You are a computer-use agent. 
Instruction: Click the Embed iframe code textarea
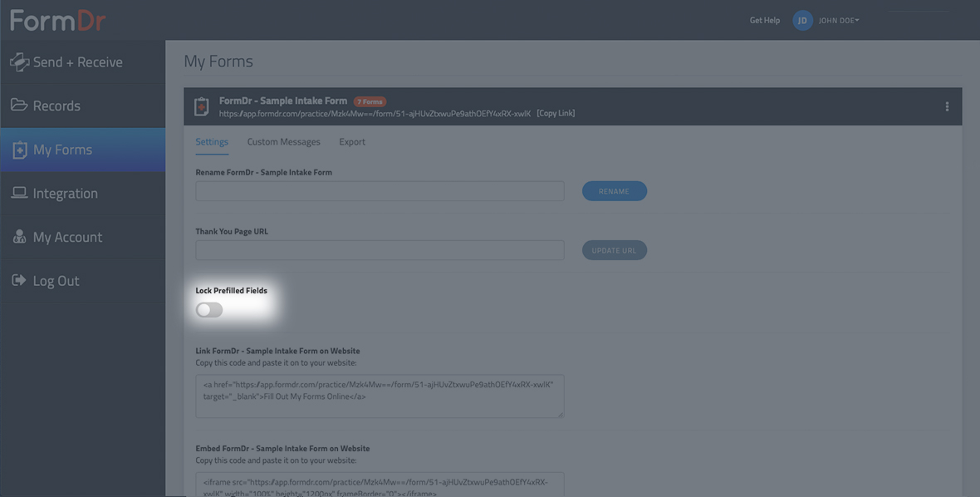click(x=380, y=485)
